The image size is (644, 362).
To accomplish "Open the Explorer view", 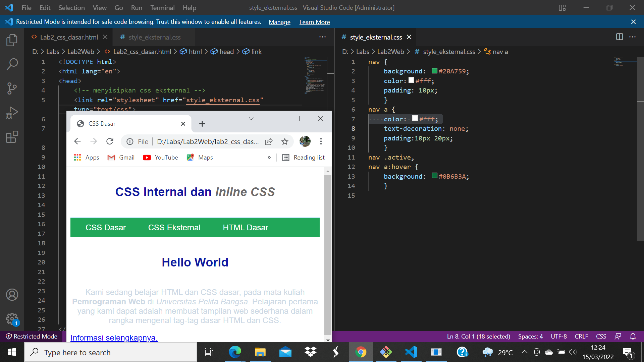I will (12, 40).
